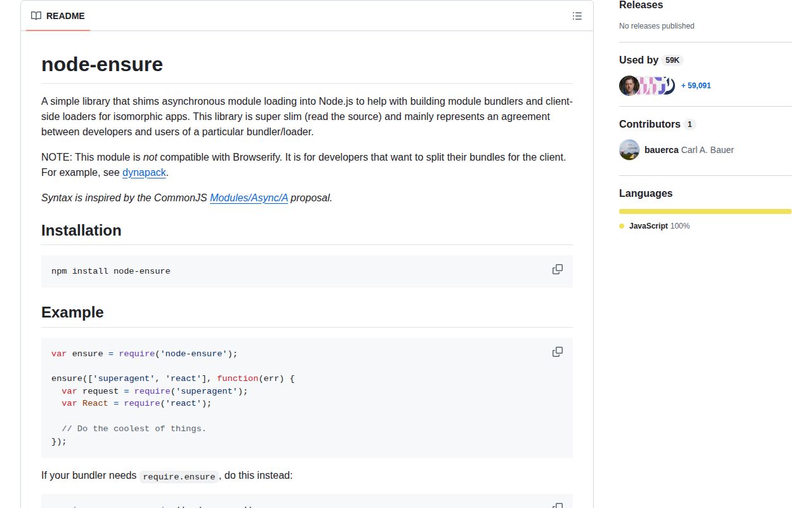The height and width of the screenshot is (508, 812).
Task: Click the Languages heading
Action: [646, 193]
